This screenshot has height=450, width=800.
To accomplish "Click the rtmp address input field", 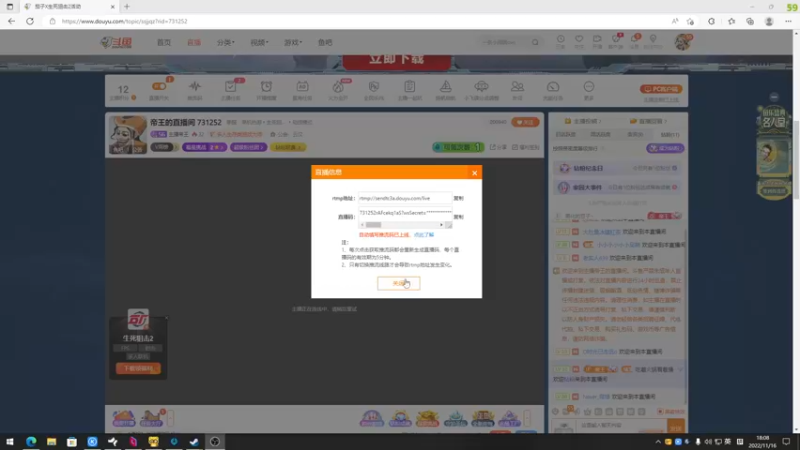I will (x=405, y=198).
